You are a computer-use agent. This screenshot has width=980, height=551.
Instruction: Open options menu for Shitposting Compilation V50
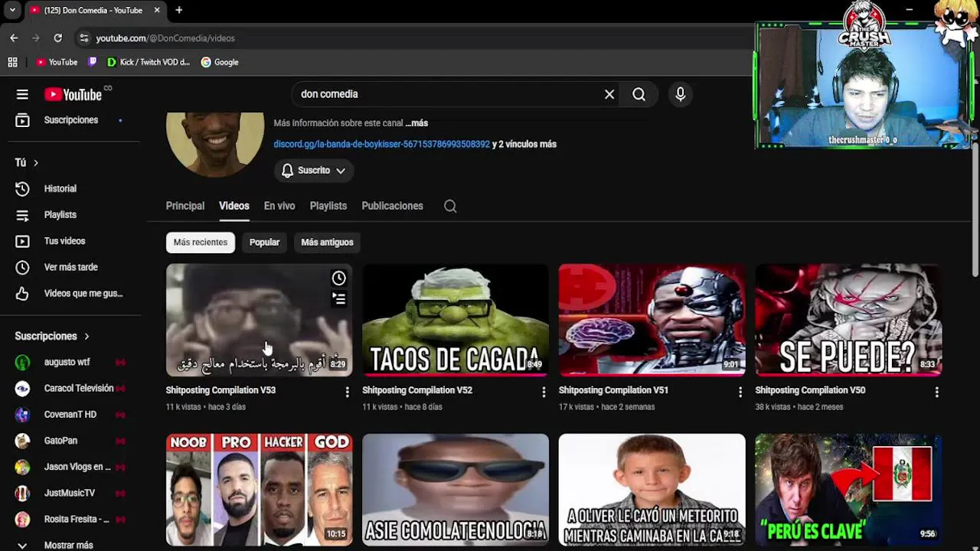tap(936, 392)
